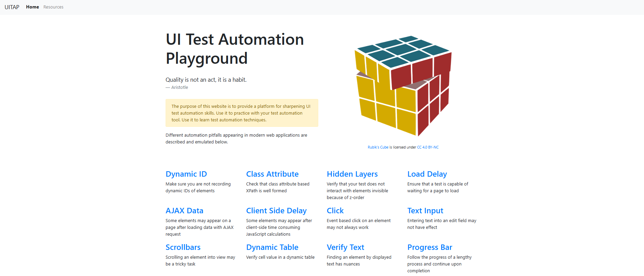Image resolution: width=644 pixels, height=276 pixels.
Task: Open the Home navigation tab
Action: [x=33, y=7]
